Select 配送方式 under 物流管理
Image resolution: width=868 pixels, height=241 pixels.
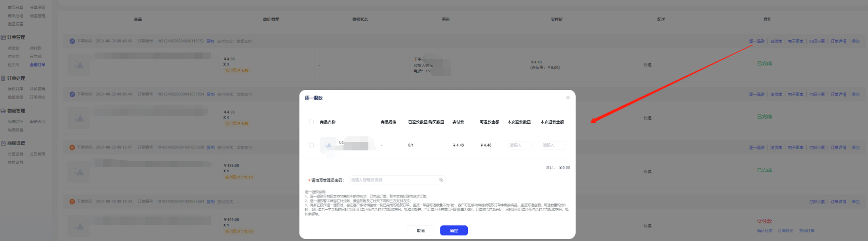point(37,122)
